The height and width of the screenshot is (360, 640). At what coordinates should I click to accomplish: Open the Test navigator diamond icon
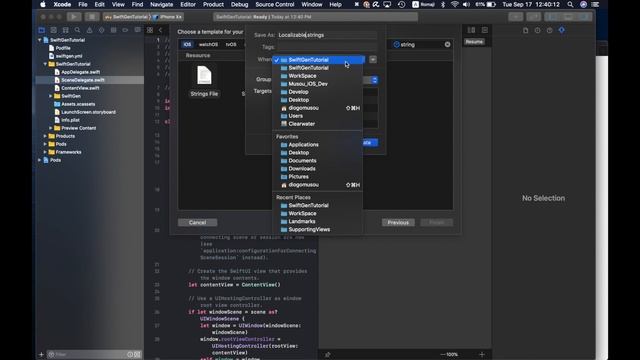[x=101, y=30]
